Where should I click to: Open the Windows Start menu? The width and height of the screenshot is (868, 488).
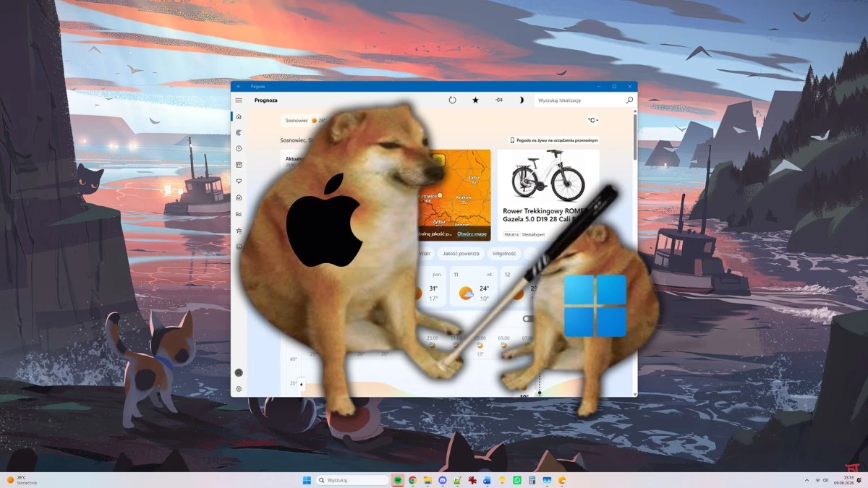(307, 480)
